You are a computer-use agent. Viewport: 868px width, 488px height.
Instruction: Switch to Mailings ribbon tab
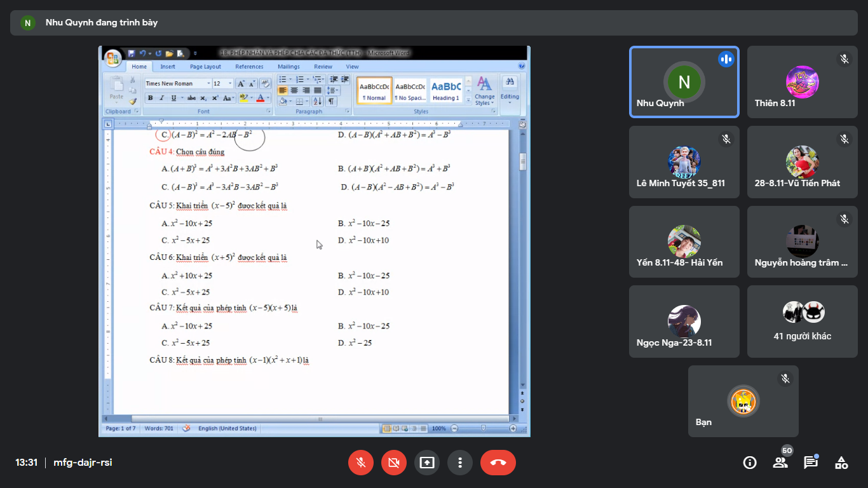[288, 67]
